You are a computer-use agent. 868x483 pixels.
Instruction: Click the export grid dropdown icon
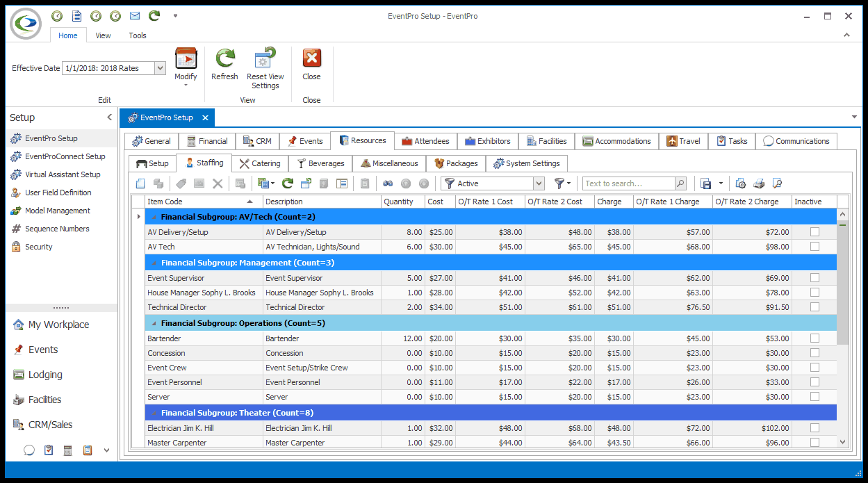point(265,183)
